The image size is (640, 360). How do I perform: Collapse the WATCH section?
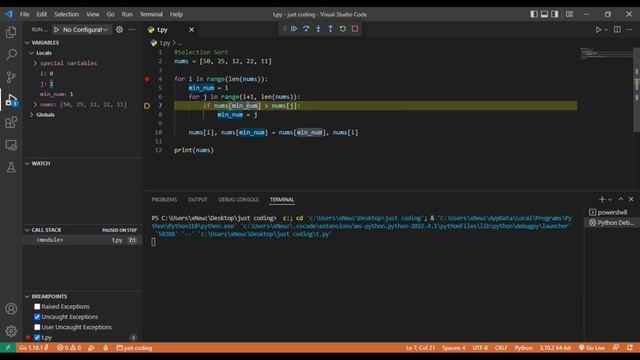pos(27,163)
